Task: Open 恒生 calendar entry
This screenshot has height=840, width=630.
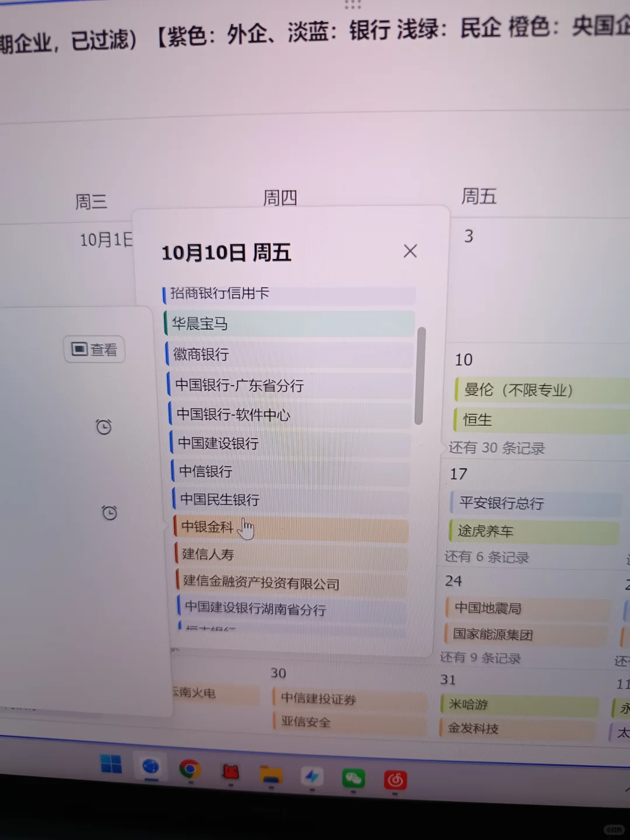Action: coord(541,420)
